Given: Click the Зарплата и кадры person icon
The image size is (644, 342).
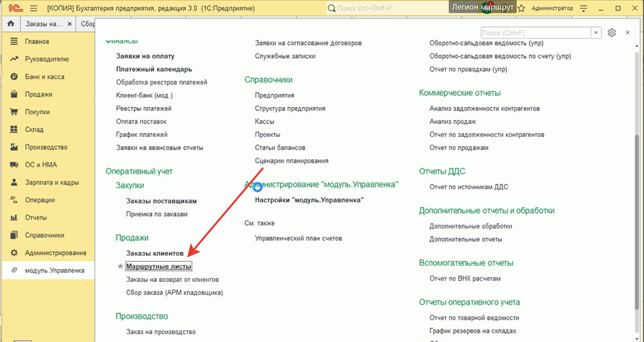Looking at the screenshot, I should pyautogui.click(x=14, y=183).
